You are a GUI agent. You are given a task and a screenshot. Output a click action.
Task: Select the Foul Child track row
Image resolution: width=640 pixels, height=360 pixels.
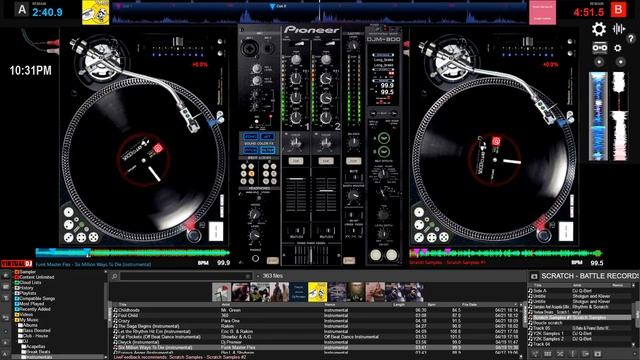(315, 316)
